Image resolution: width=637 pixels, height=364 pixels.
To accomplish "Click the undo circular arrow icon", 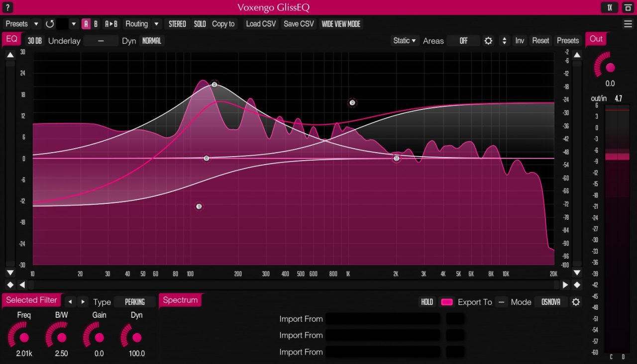I will click(x=50, y=24).
